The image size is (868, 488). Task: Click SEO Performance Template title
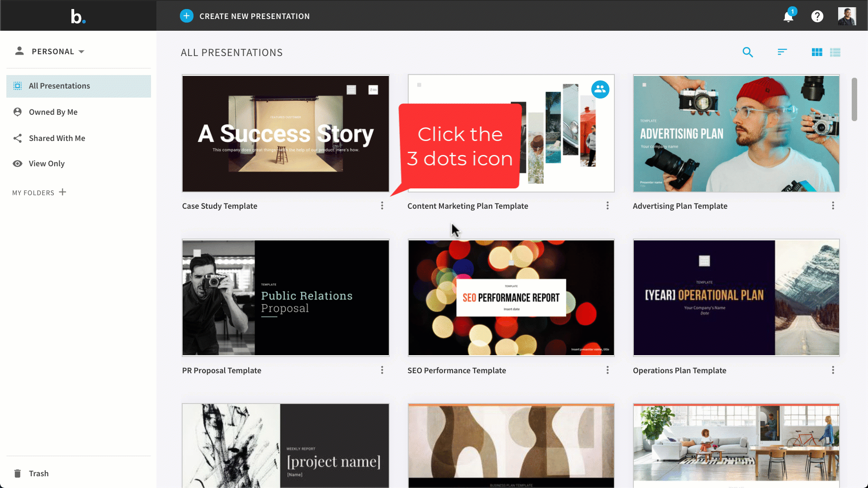click(x=457, y=371)
